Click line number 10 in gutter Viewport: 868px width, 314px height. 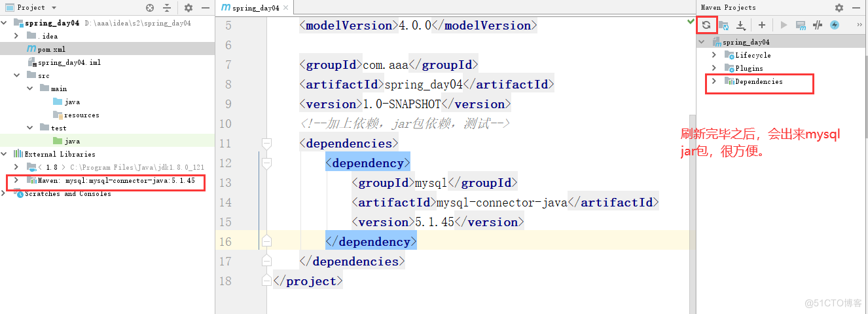[x=224, y=123]
